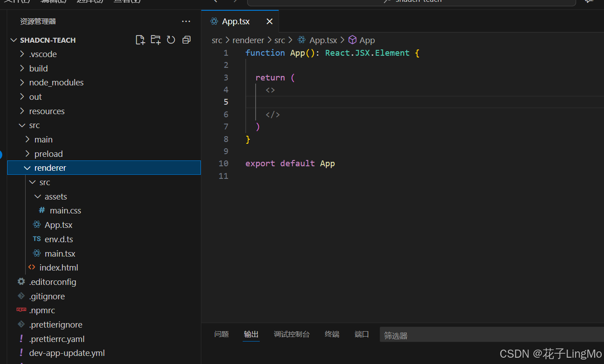
Task: Click the TS icon of env.d.ts
Action: tap(37, 239)
